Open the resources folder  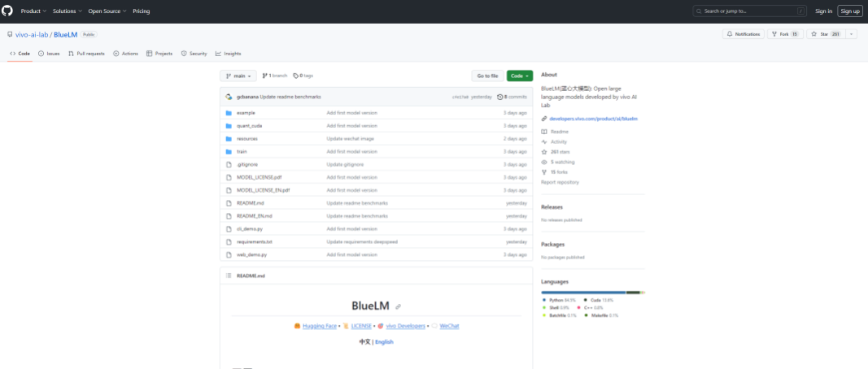tap(246, 139)
